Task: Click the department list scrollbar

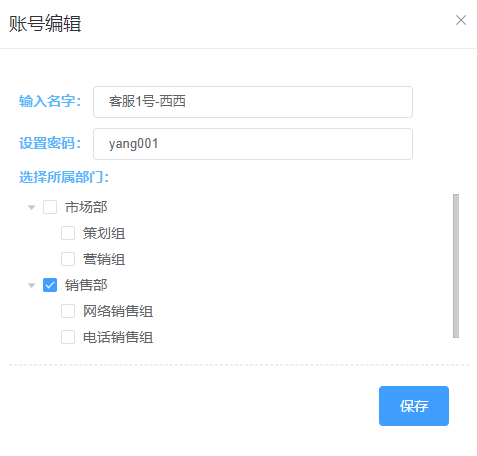Action: [456, 266]
